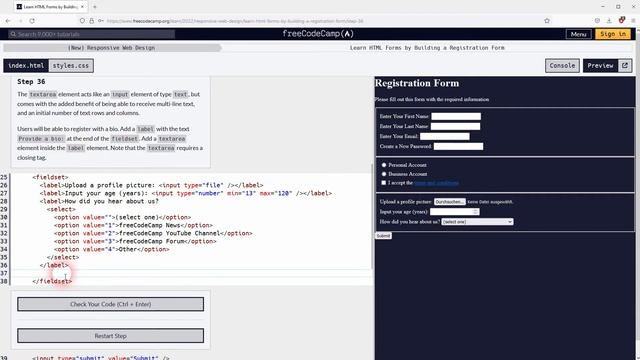The width and height of the screenshot is (640, 360).
Task: Open the 'How did you hear about us' dropdown
Action: tap(477, 222)
